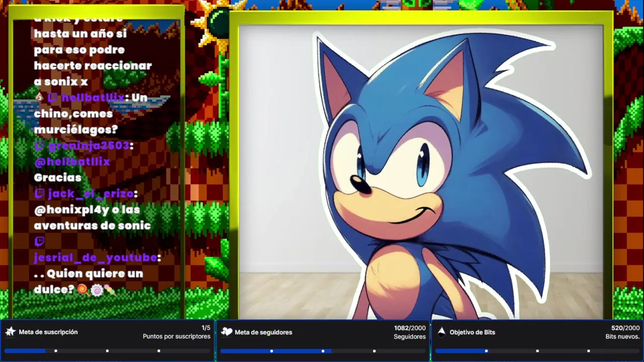Click the 'Meta de seguidores' label

[263, 332]
